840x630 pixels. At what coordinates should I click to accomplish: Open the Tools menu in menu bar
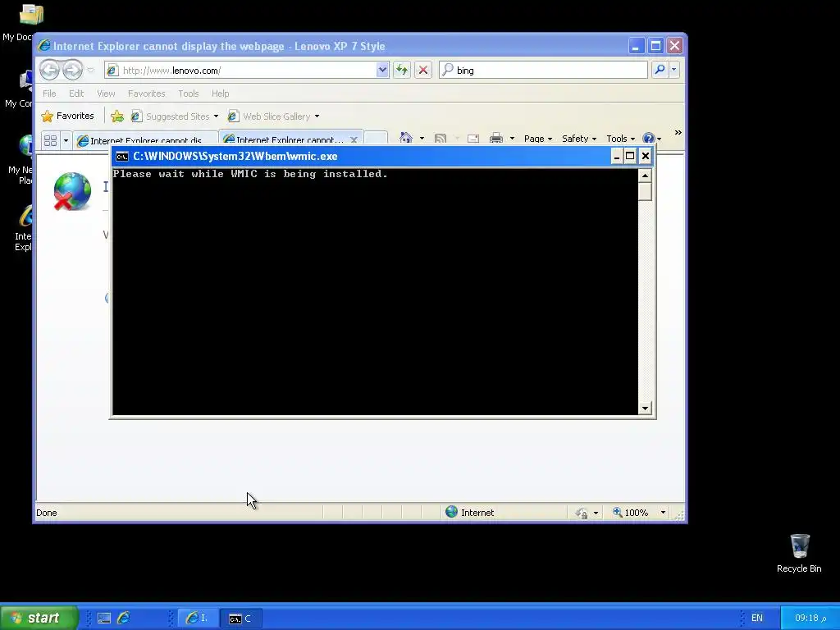coord(188,94)
